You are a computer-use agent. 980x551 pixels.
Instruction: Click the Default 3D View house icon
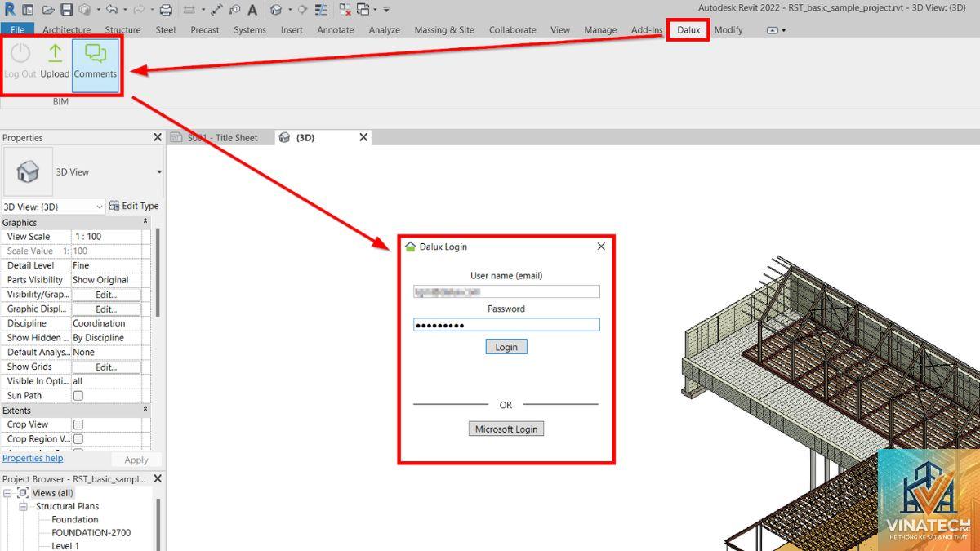(x=276, y=10)
